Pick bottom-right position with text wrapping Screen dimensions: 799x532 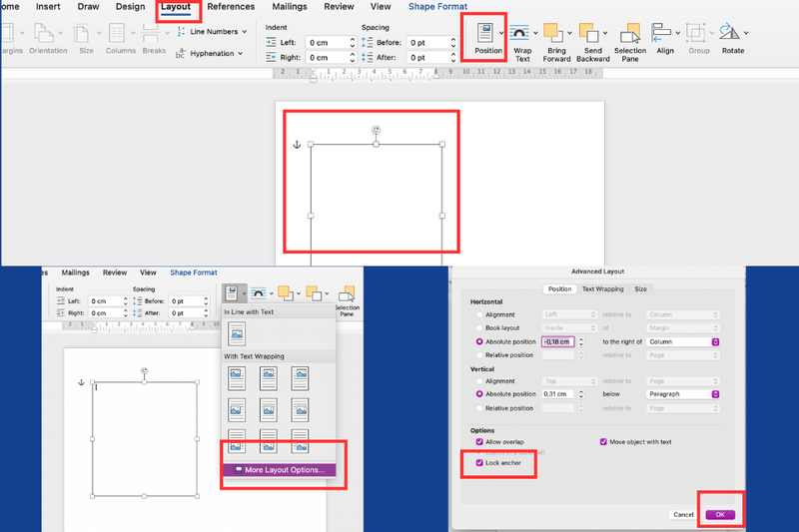click(301, 441)
